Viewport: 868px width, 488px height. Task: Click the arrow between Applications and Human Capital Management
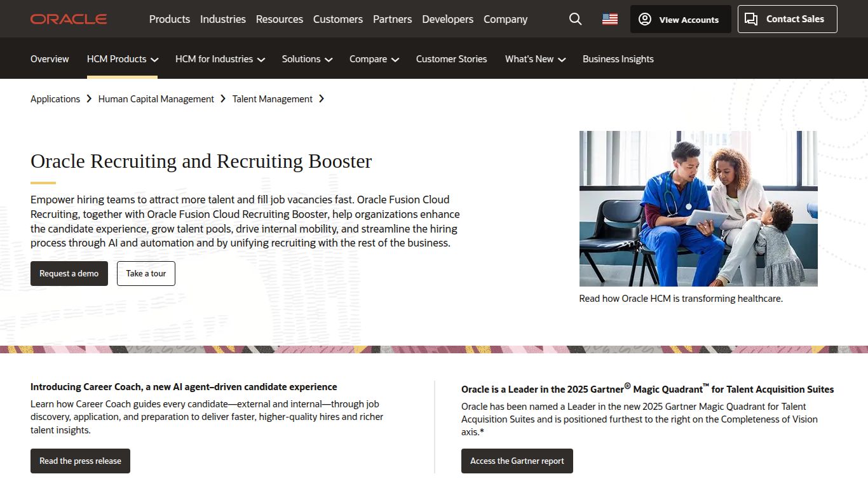click(x=89, y=99)
